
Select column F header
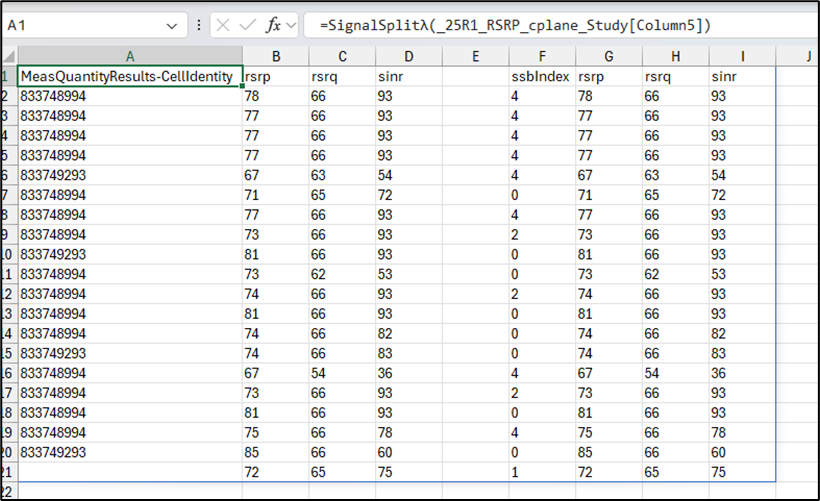pos(542,56)
